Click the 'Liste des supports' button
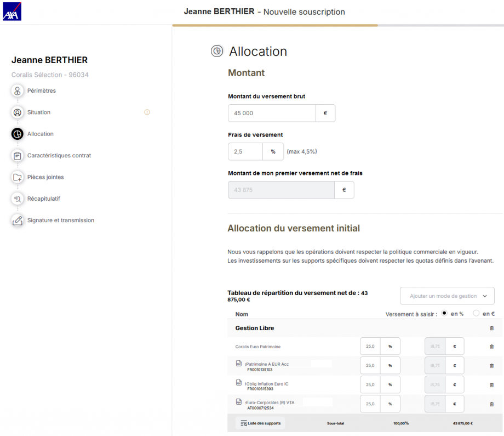The width and height of the screenshot is (504, 436). (260, 423)
